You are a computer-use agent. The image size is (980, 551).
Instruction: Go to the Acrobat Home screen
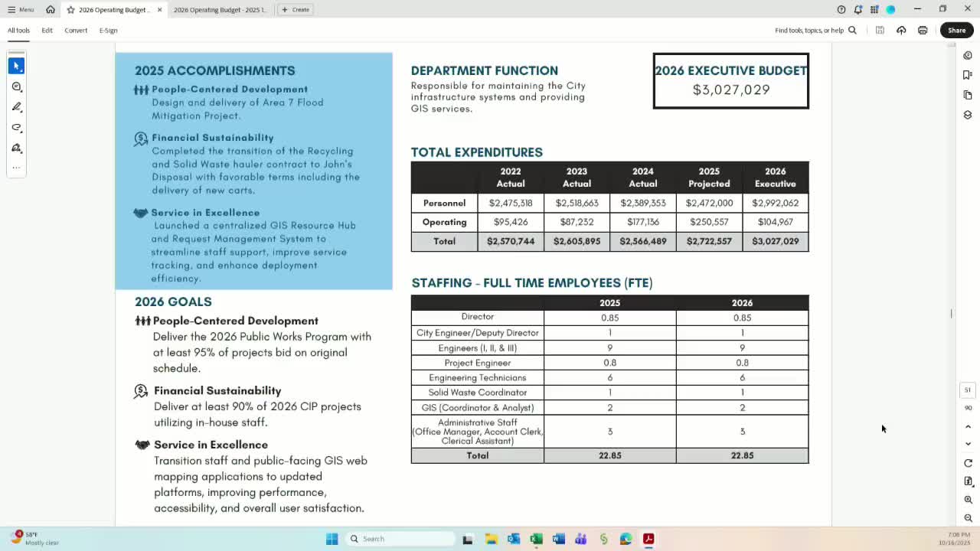(x=51, y=9)
